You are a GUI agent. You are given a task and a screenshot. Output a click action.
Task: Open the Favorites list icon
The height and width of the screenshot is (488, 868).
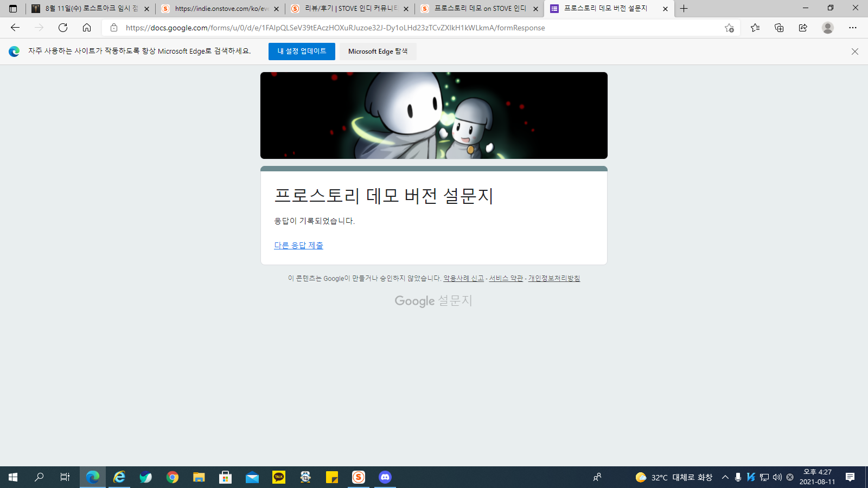(755, 28)
